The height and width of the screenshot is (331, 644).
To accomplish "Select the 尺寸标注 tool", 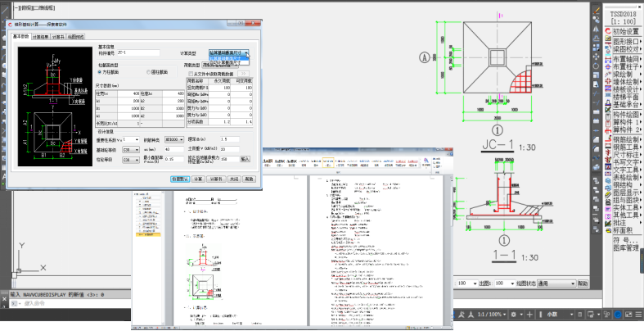I will coord(625,154).
